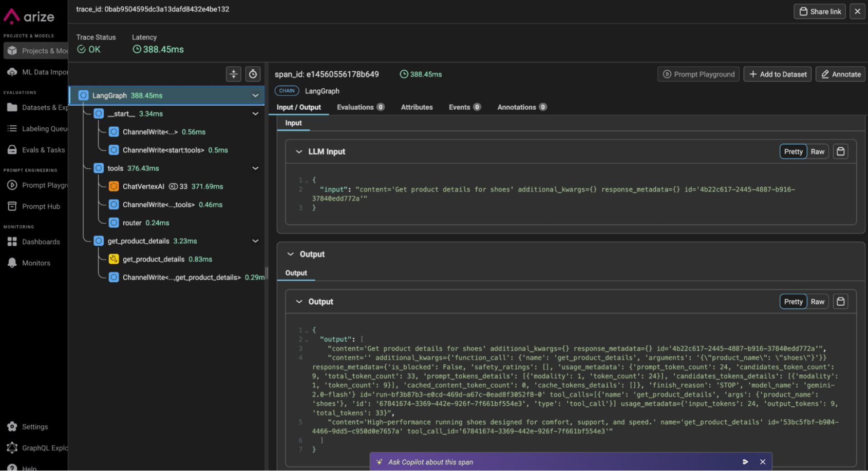Click the Add to Dataset button
This screenshot has height=471, width=868.
point(777,74)
